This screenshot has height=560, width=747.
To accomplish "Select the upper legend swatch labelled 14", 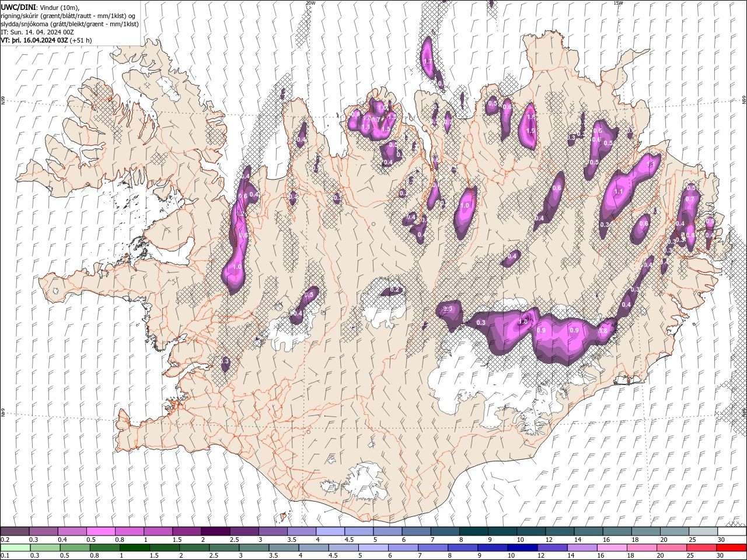I will 588,531.
